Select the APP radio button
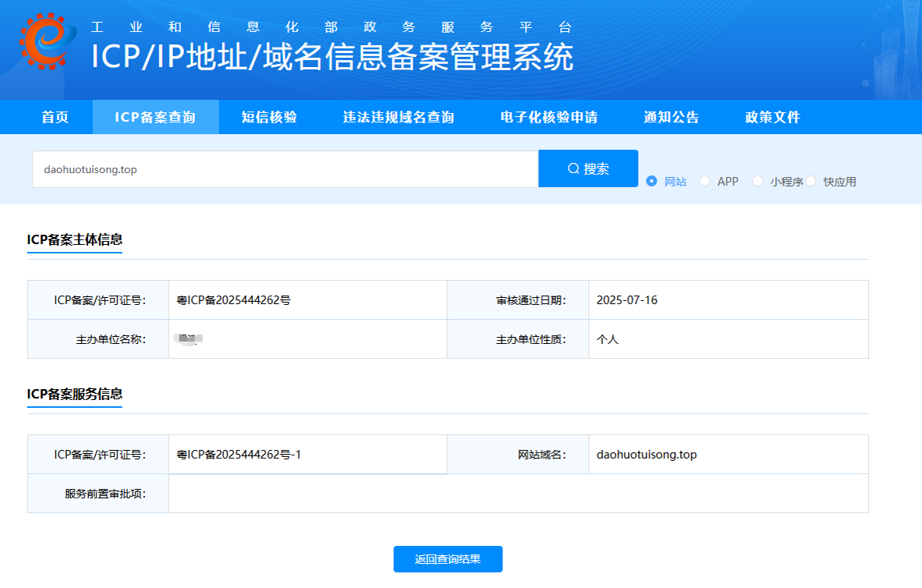Screen dimensions: 922x588 [x=704, y=181]
